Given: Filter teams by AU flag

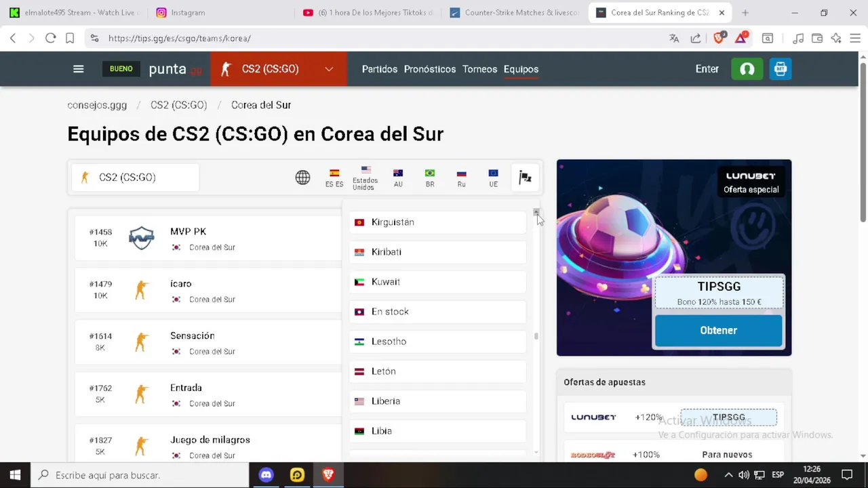Looking at the screenshot, I should point(398,178).
